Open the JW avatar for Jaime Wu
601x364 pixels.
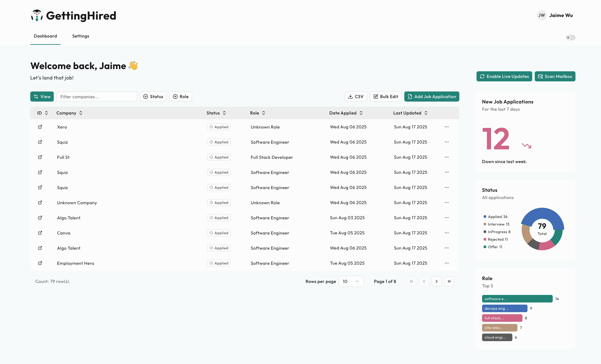[542, 15]
